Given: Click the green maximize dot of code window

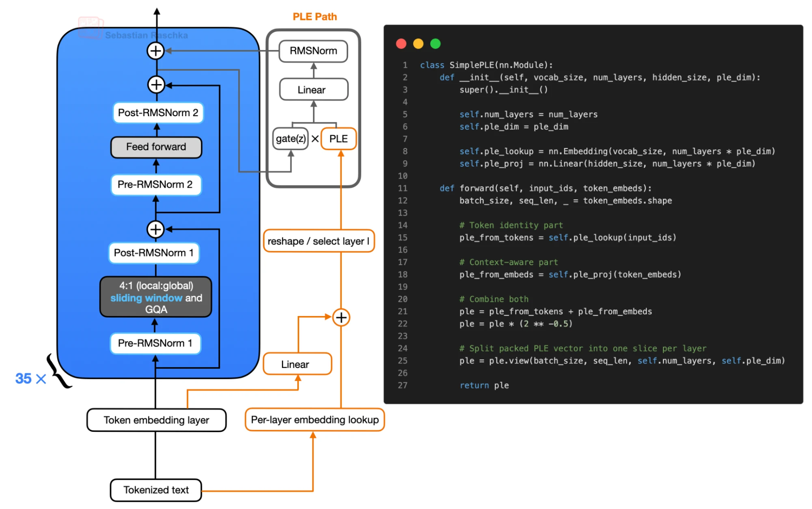Looking at the screenshot, I should (435, 43).
